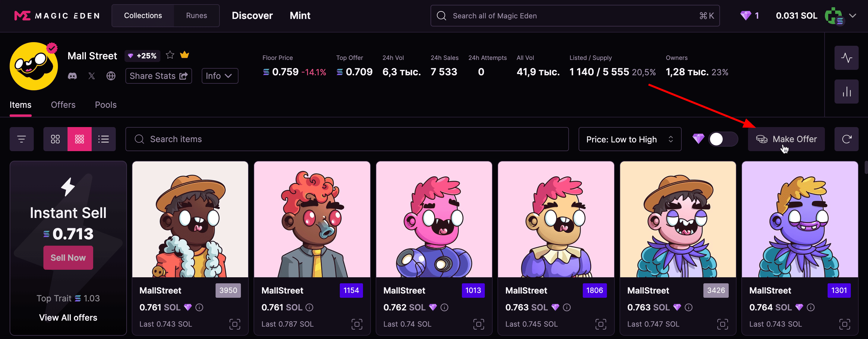The width and height of the screenshot is (868, 339).
Task: Click the wallet avatar icon
Action: click(834, 16)
